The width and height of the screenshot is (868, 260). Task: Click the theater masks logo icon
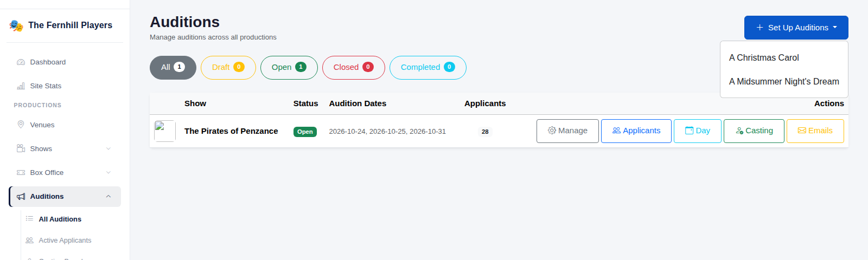16,25
